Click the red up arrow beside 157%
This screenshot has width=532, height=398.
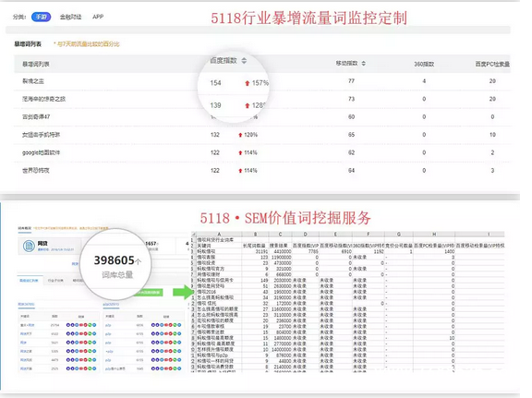coord(247,83)
